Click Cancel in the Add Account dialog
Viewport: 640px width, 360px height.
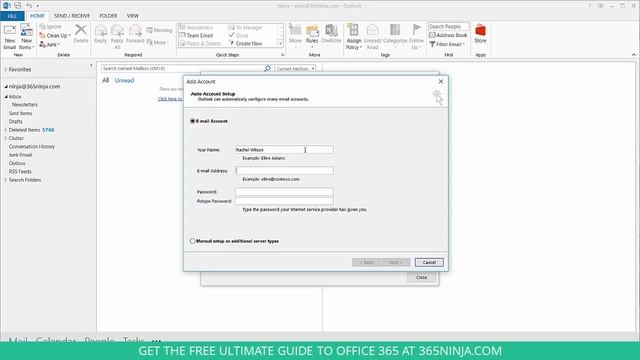[429, 262]
